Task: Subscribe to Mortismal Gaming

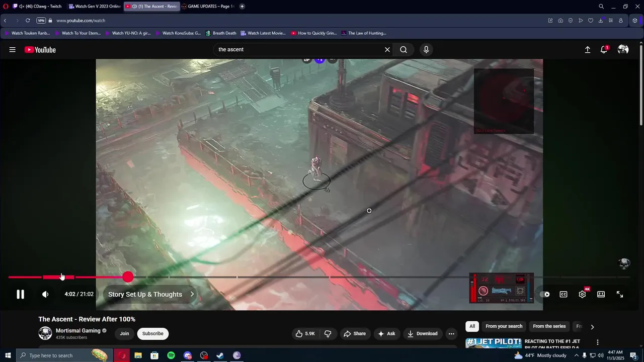Action: coord(152,334)
